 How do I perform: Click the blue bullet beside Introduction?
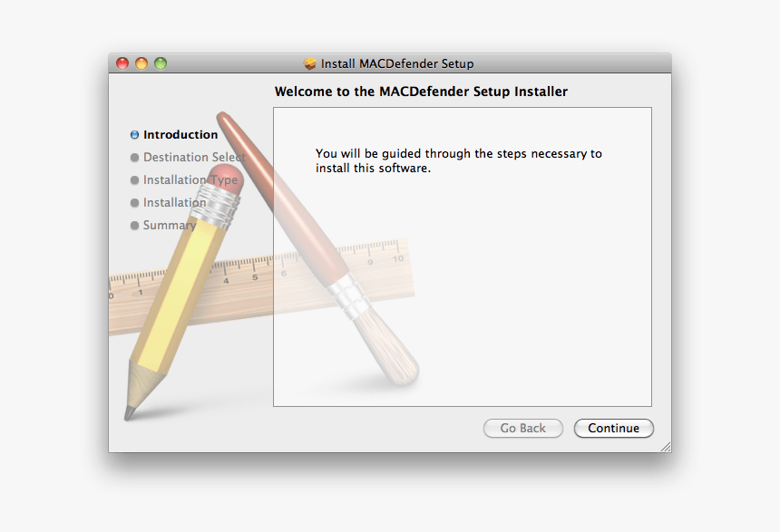(134, 135)
